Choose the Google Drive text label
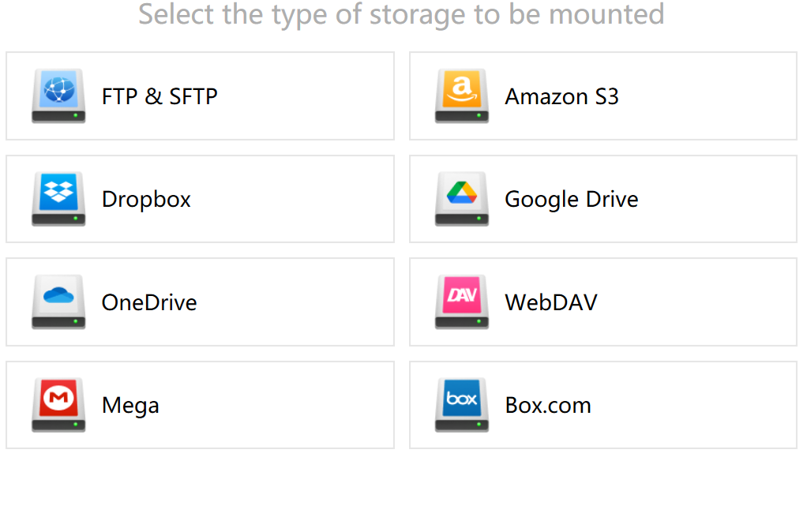The width and height of the screenshot is (807, 532). point(571,200)
